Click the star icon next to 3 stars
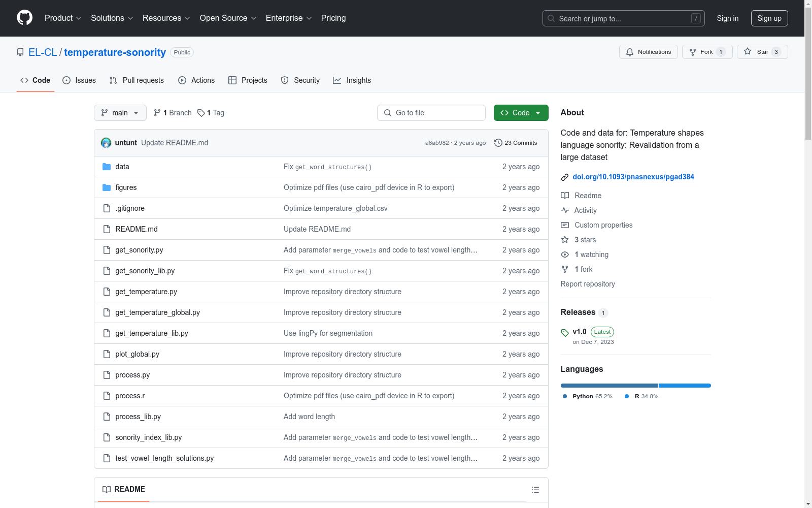The height and width of the screenshot is (508, 812). click(565, 240)
